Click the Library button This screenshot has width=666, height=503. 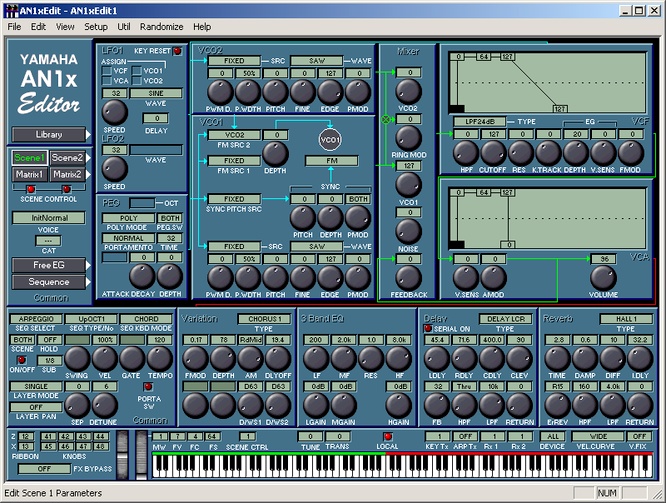click(x=49, y=135)
